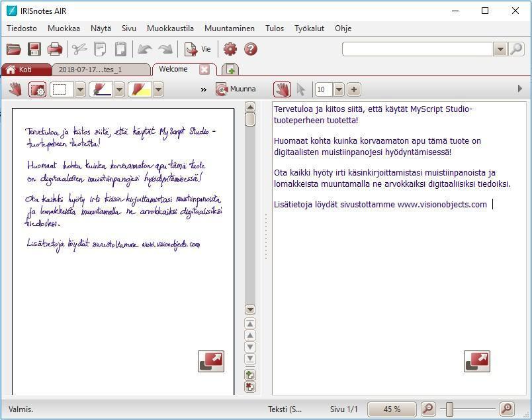Click the 45 % zoom level button
Screen dimensions: 532x420
coord(392,409)
